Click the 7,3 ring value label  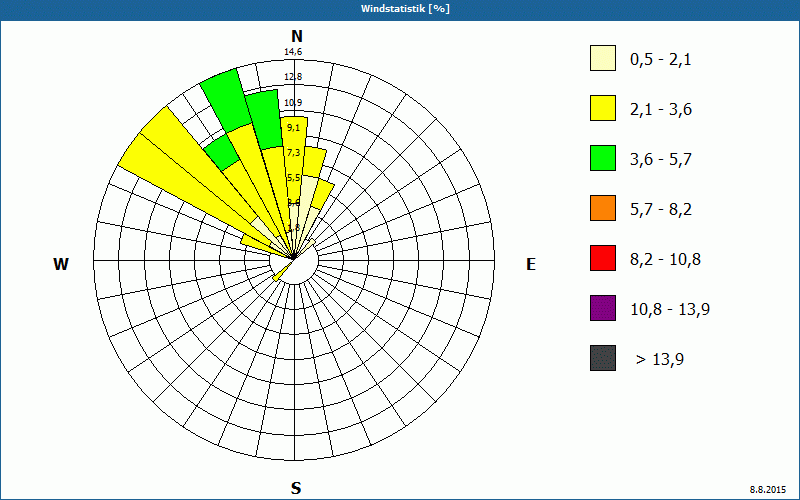click(293, 153)
